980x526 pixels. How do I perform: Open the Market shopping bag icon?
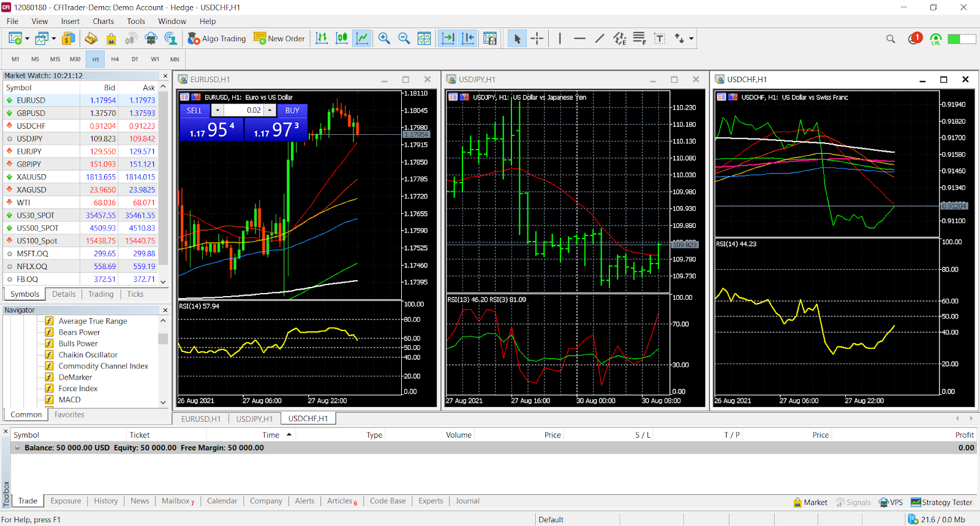pyautogui.click(x=111, y=39)
